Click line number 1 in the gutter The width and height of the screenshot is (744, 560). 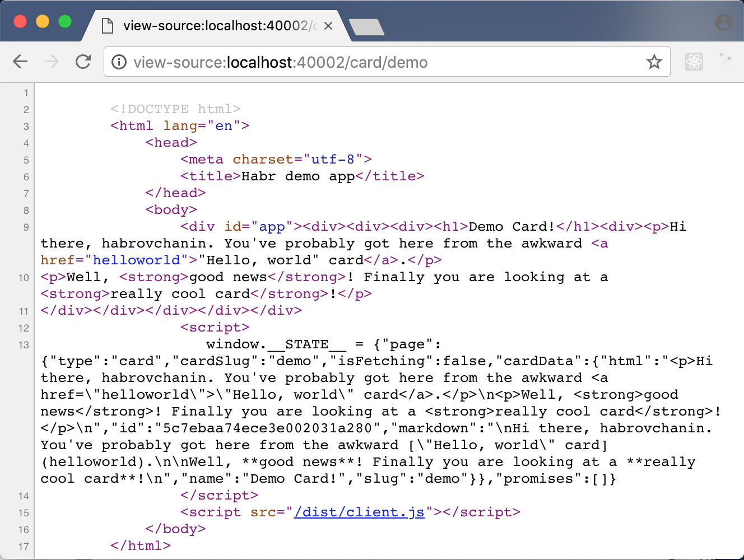click(26, 93)
